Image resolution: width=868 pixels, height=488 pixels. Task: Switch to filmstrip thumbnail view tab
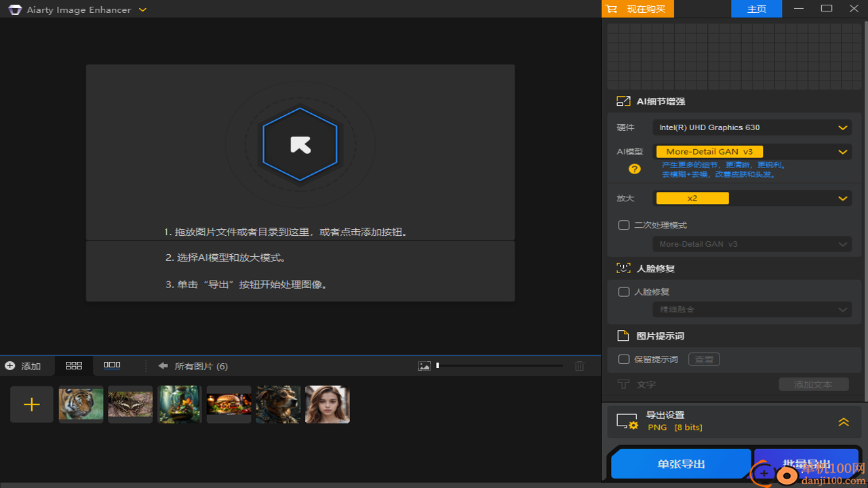tap(112, 365)
